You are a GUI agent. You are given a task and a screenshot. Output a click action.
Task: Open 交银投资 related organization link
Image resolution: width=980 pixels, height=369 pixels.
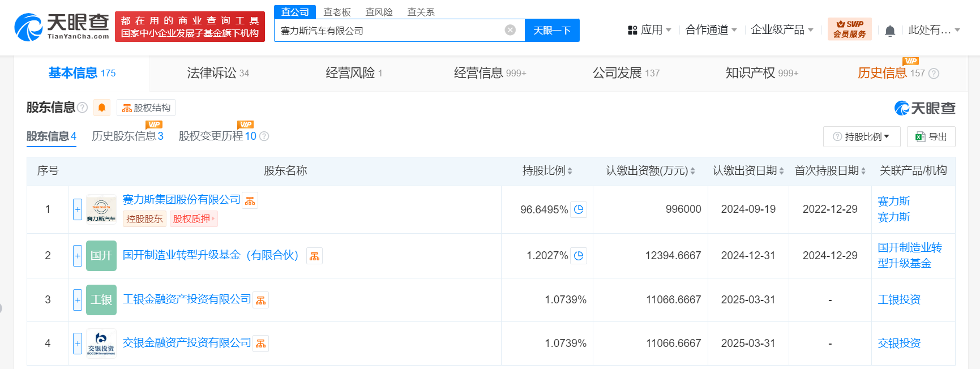[899, 344]
